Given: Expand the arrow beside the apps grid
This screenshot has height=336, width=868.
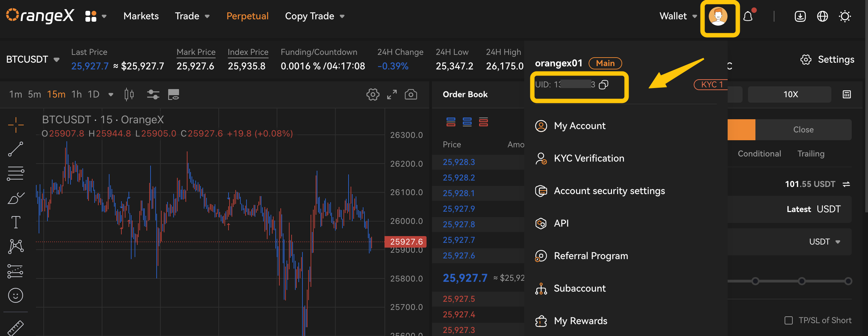Looking at the screenshot, I should point(104,16).
